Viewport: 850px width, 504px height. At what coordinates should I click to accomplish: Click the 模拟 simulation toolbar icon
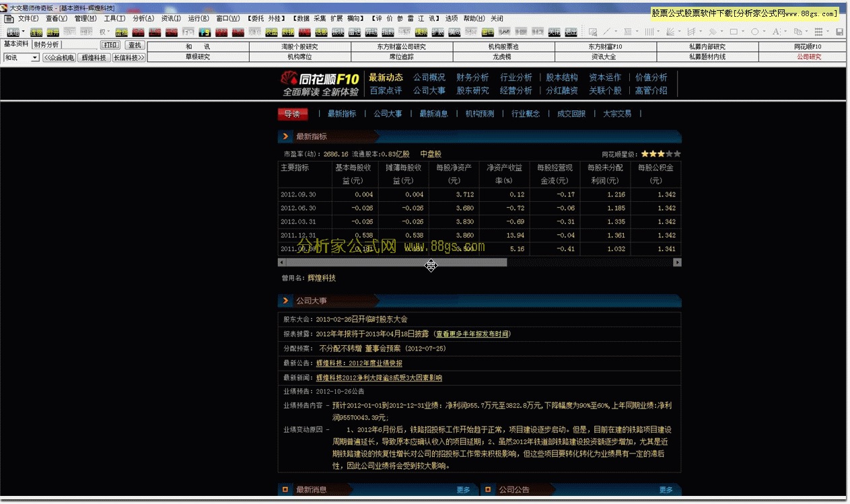tap(421, 32)
